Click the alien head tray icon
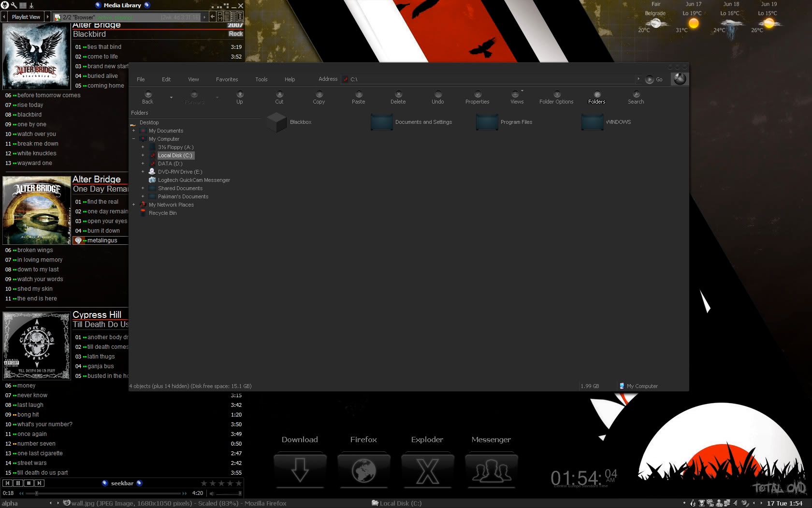This screenshot has width=812, height=508. (x=702, y=503)
